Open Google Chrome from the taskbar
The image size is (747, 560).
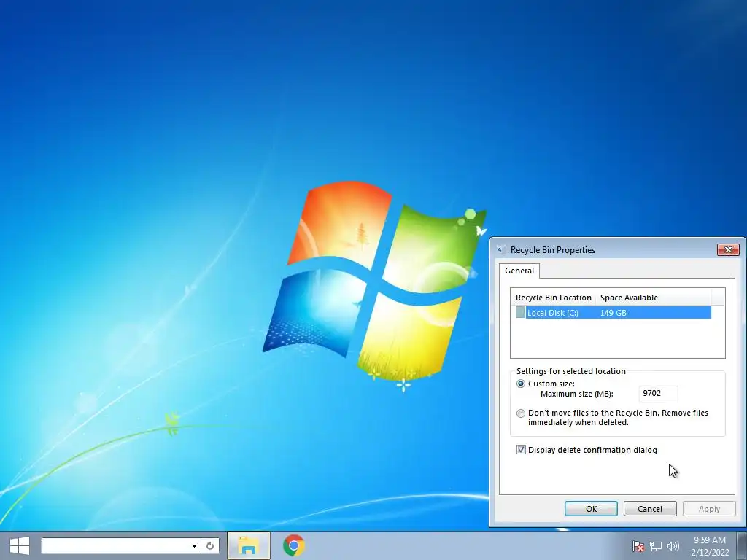pos(293,545)
